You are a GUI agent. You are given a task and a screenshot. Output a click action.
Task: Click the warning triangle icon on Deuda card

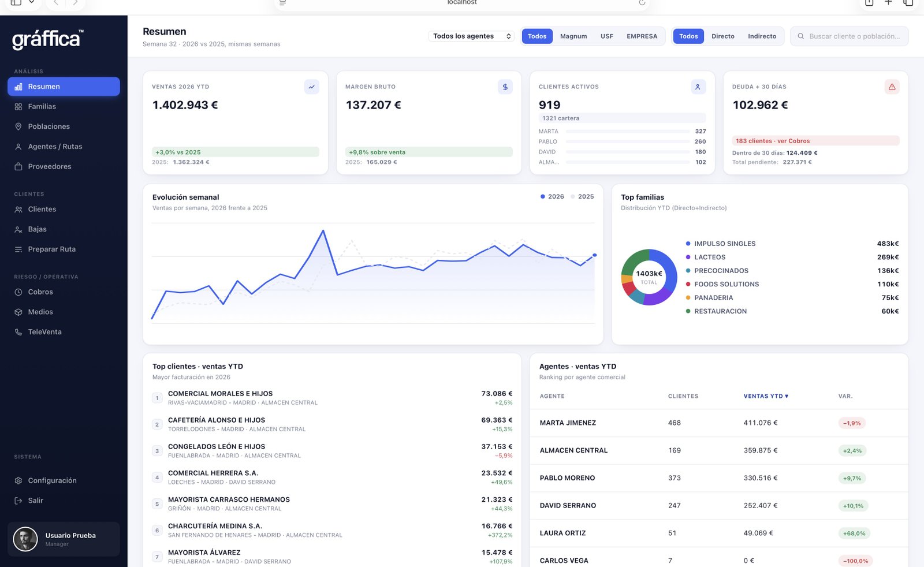(892, 87)
